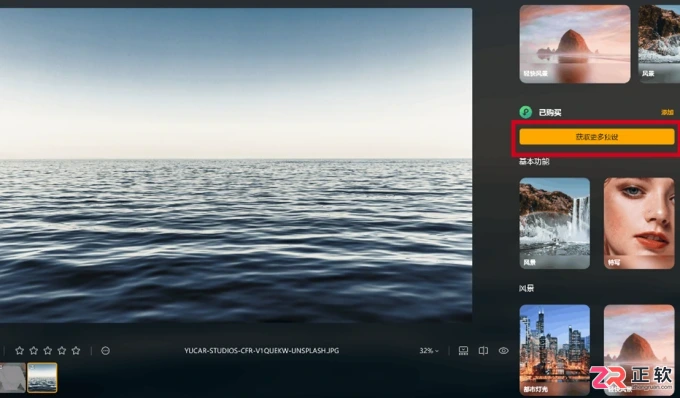Click the reject circle icon beside the stars
Image resolution: width=680 pixels, height=398 pixels.
[x=105, y=350]
